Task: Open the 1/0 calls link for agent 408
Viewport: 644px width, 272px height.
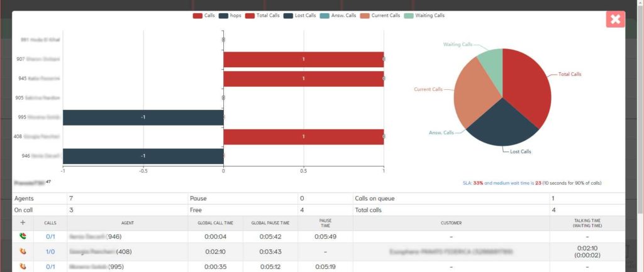Action: pyautogui.click(x=50, y=251)
